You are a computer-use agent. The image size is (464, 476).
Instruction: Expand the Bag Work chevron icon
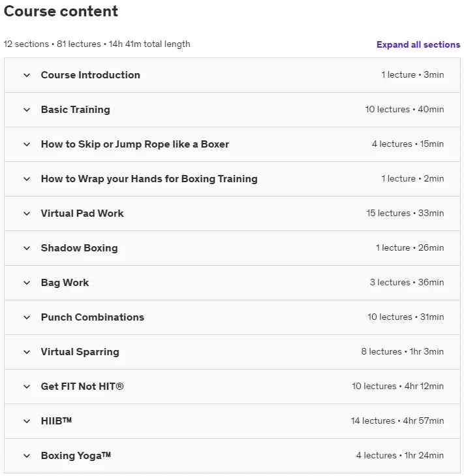pyautogui.click(x=27, y=283)
